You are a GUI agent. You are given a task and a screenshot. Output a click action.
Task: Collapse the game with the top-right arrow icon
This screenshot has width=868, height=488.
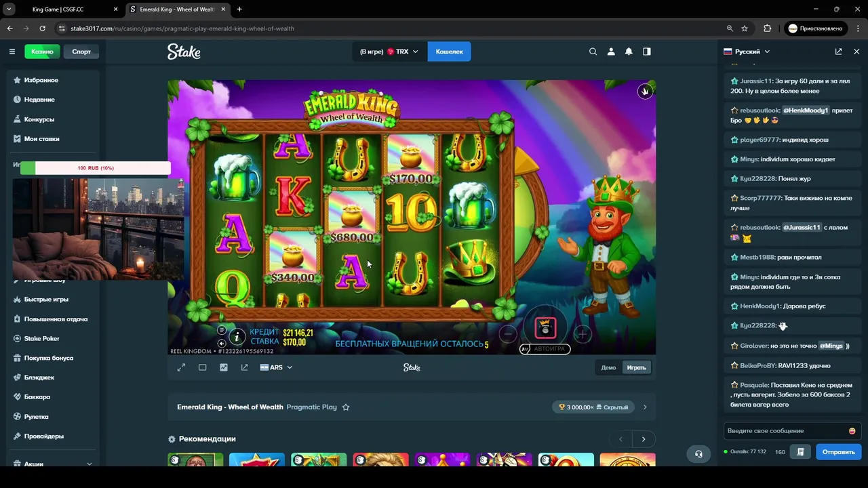click(645, 91)
